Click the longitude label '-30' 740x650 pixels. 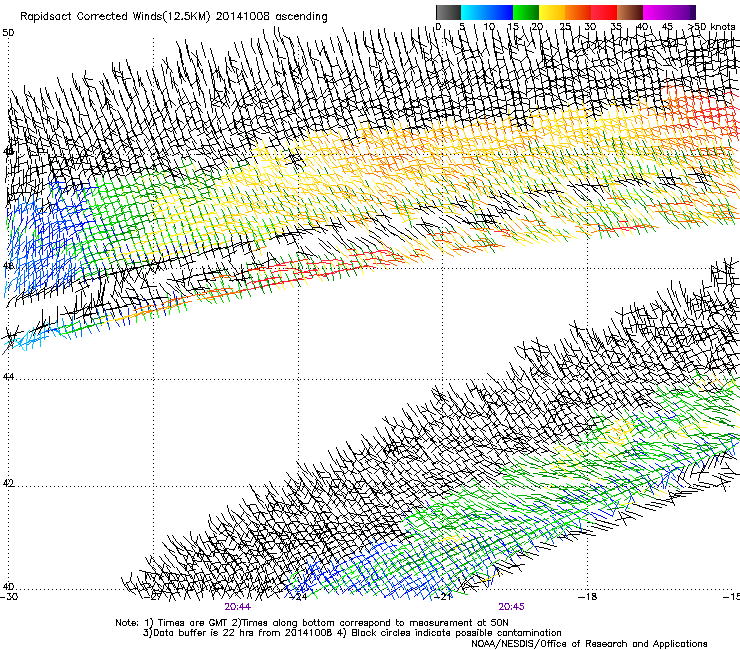pos(9,596)
